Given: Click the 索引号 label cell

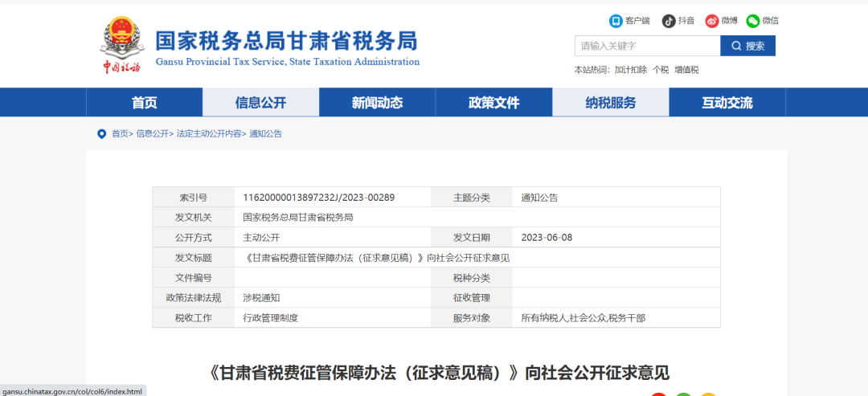Looking at the screenshot, I should pos(194,198).
